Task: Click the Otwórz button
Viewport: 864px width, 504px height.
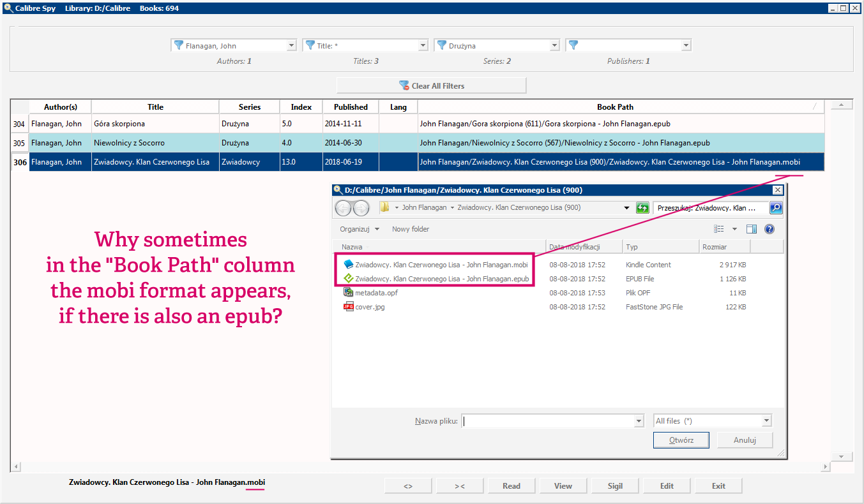Action: click(681, 440)
